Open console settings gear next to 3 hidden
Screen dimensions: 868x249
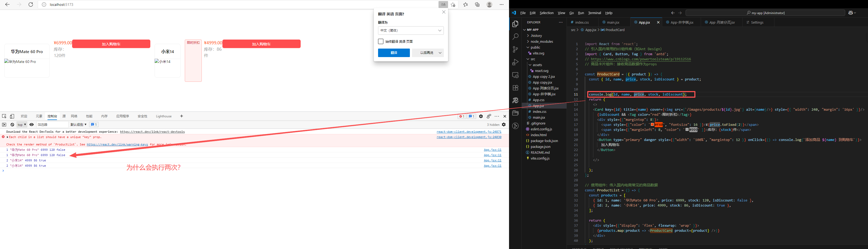click(x=504, y=124)
